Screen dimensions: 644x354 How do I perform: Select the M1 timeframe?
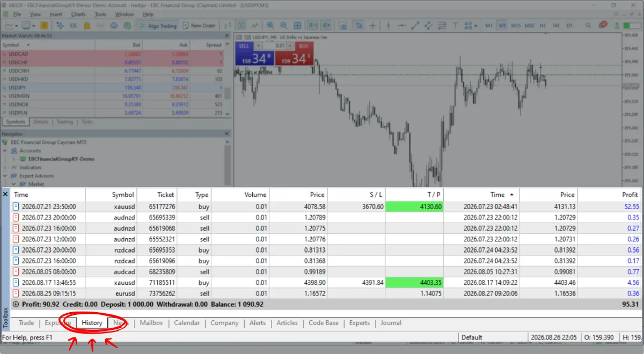click(x=489, y=25)
